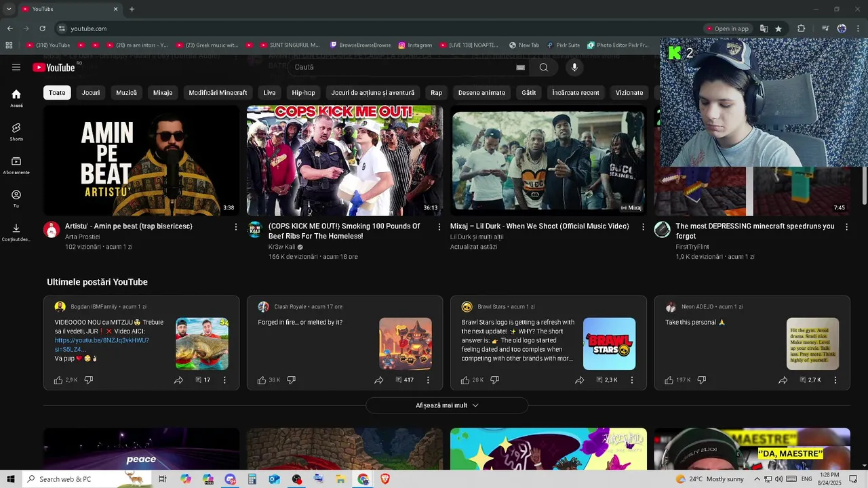The height and width of the screenshot is (488, 868).
Task: Click the browser address bar
Action: tap(380, 28)
